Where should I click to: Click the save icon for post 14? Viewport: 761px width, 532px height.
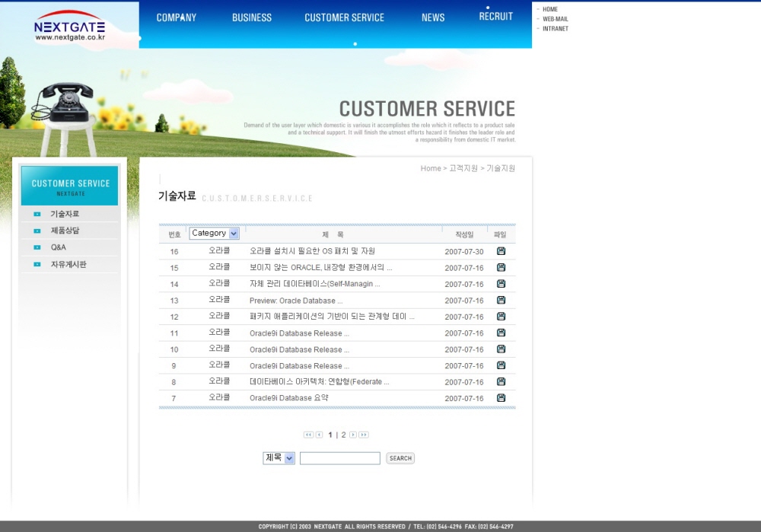(501, 284)
